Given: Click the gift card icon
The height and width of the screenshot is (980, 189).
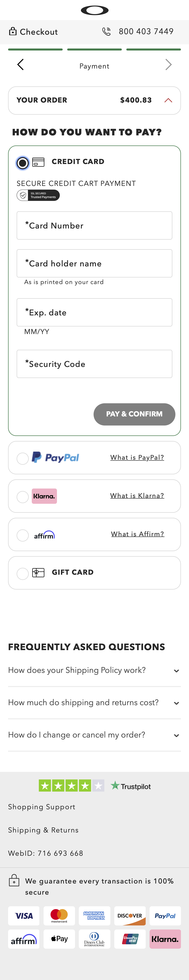Looking at the screenshot, I should (38, 573).
